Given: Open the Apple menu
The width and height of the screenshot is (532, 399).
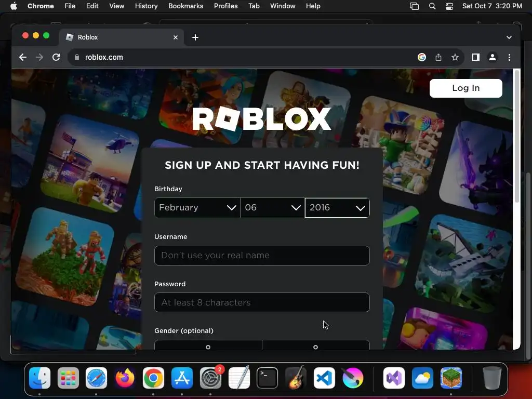Looking at the screenshot, I should pyautogui.click(x=14, y=6).
